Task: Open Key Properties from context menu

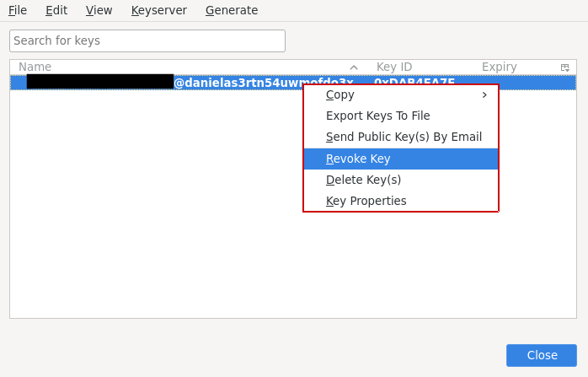Action: 366,201
